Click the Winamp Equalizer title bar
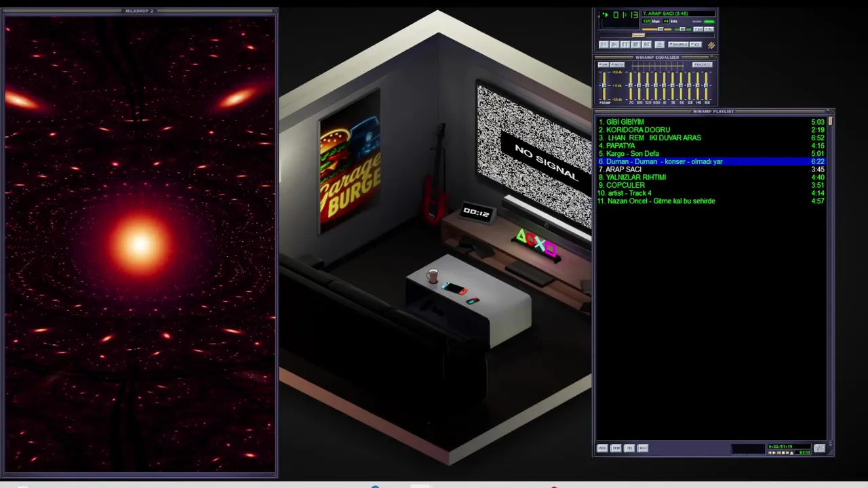 657,58
